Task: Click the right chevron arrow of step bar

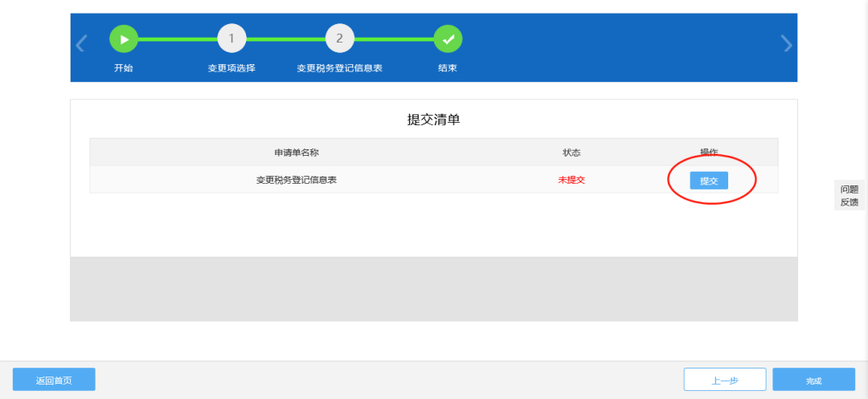Action: pyautogui.click(x=787, y=43)
